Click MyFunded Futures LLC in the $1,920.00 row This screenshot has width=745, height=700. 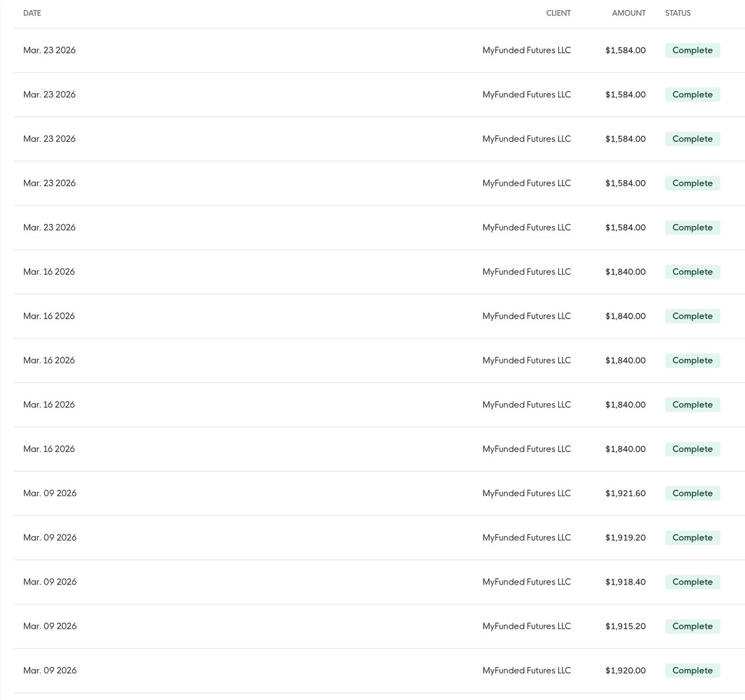(526, 670)
